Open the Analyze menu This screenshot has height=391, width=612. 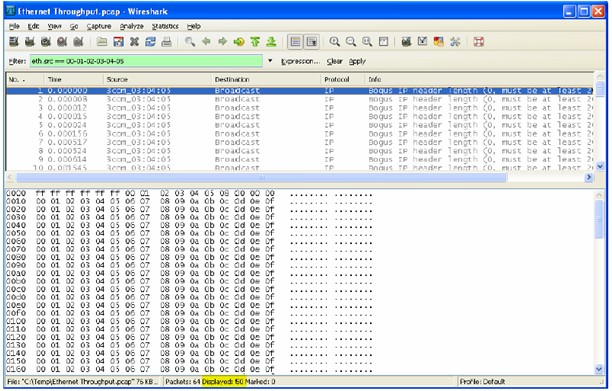(x=132, y=26)
